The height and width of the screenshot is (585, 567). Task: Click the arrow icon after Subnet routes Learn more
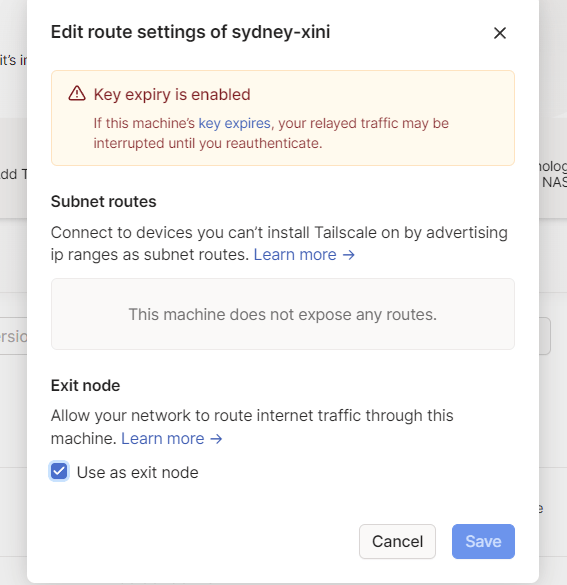348,255
